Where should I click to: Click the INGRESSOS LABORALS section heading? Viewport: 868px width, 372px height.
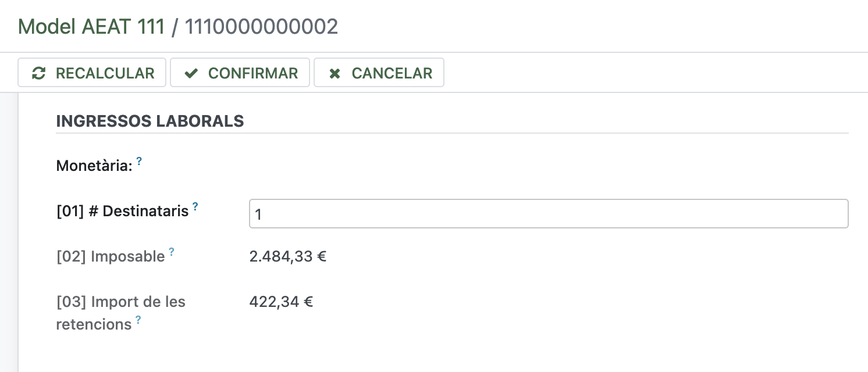coord(150,121)
